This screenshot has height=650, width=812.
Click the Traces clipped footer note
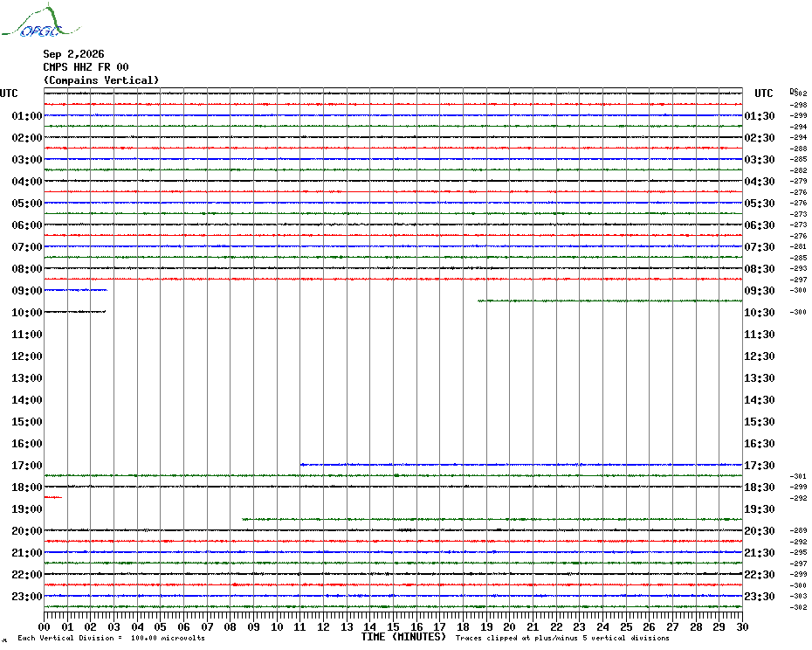tap(562, 638)
